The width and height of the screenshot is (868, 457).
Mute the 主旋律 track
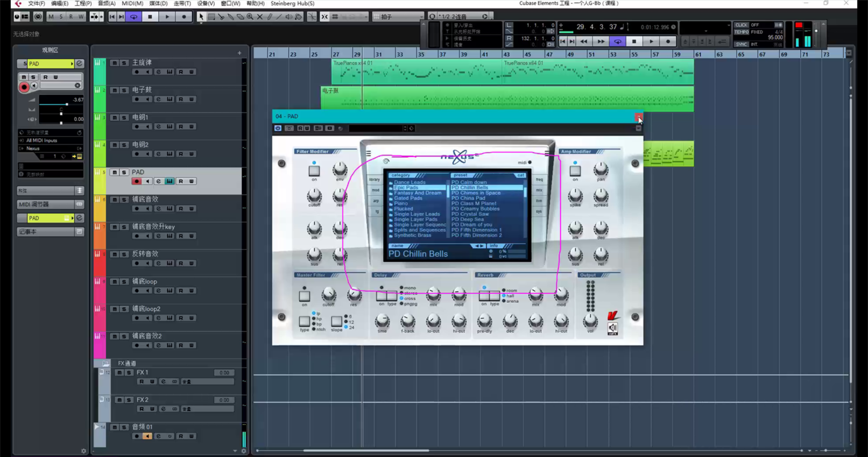(114, 63)
